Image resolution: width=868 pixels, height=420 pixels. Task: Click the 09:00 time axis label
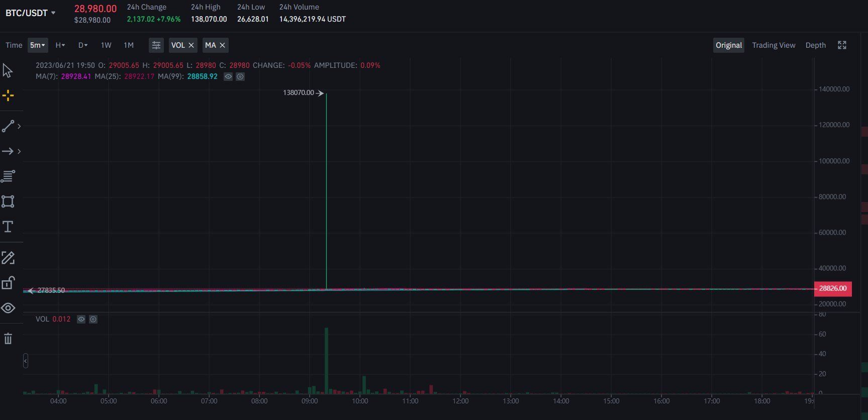coord(310,401)
